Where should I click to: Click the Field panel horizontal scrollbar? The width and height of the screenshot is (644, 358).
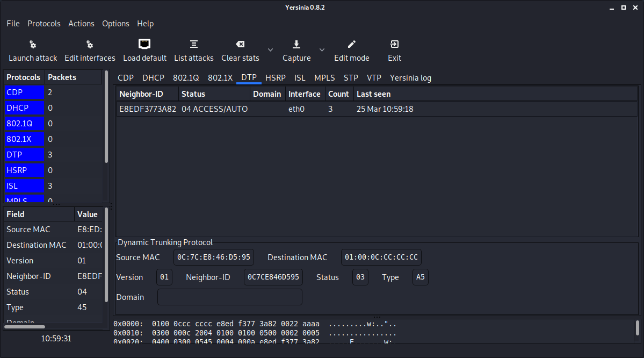click(x=25, y=327)
